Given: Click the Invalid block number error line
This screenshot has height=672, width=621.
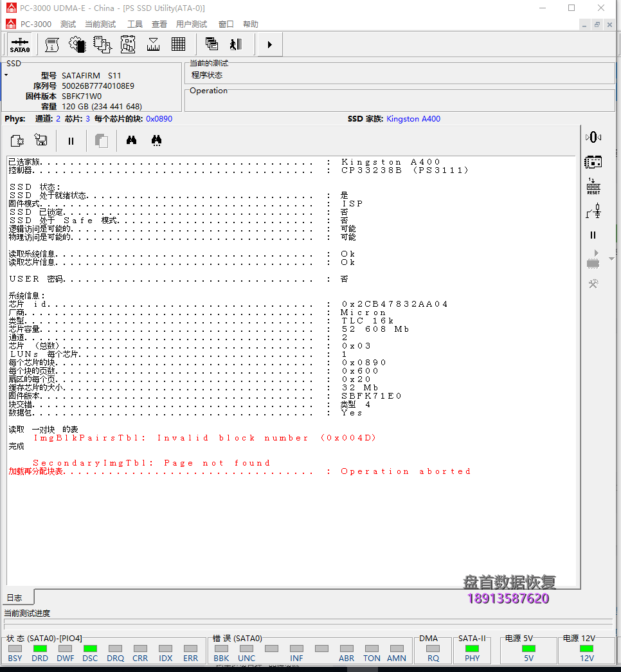Looking at the screenshot, I should pyautogui.click(x=205, y=437).
